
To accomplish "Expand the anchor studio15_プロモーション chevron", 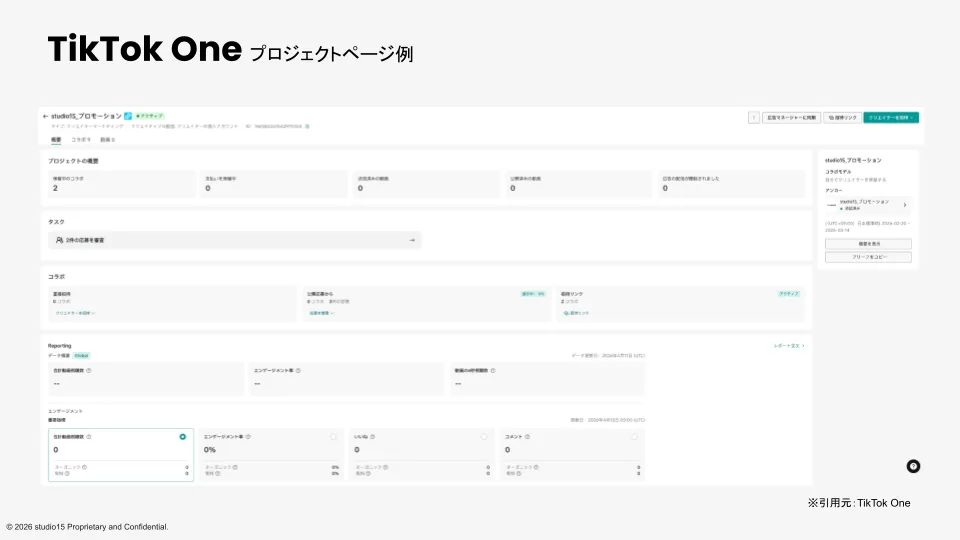I will coord(906,204).
